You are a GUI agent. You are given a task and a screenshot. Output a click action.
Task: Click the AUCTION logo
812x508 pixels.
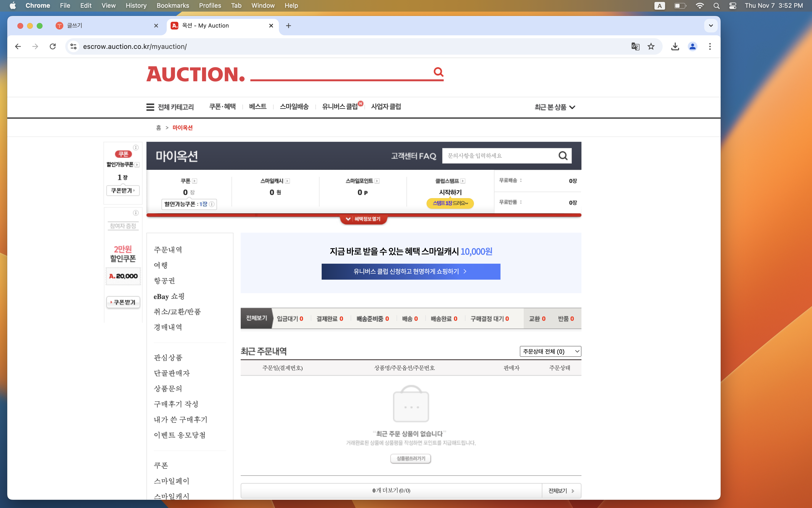pyautogui.click(x=196, y=74)
